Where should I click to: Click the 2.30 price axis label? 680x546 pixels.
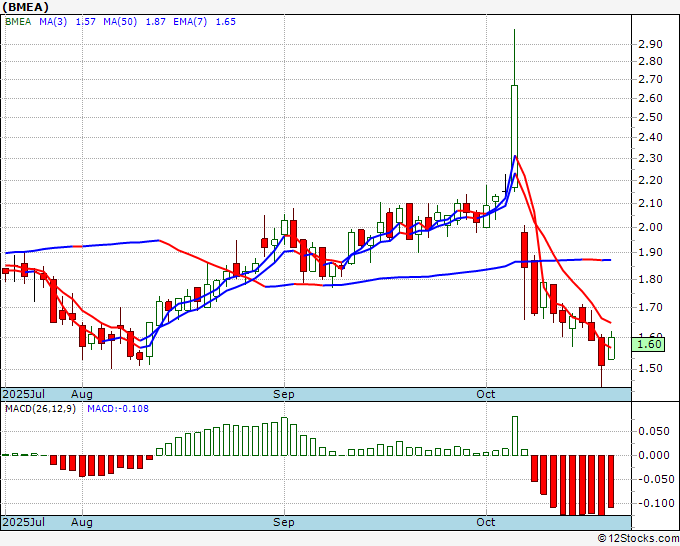coord(651,159)
